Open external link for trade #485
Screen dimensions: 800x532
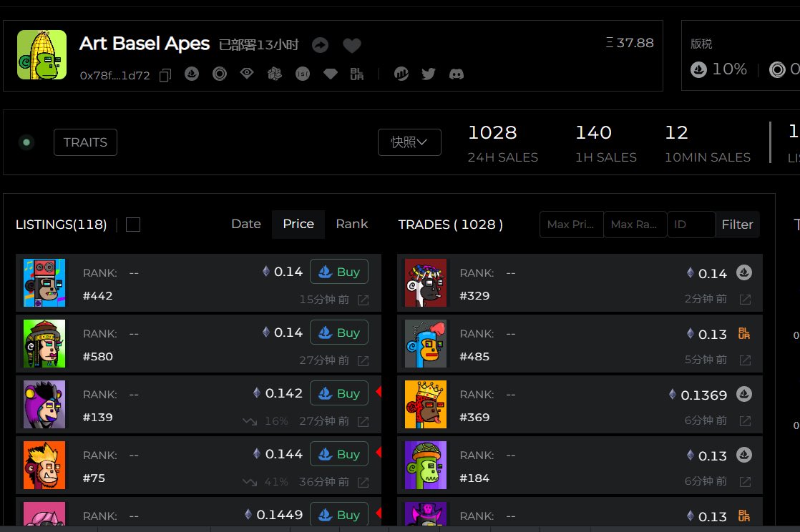(x=745, y=360)
